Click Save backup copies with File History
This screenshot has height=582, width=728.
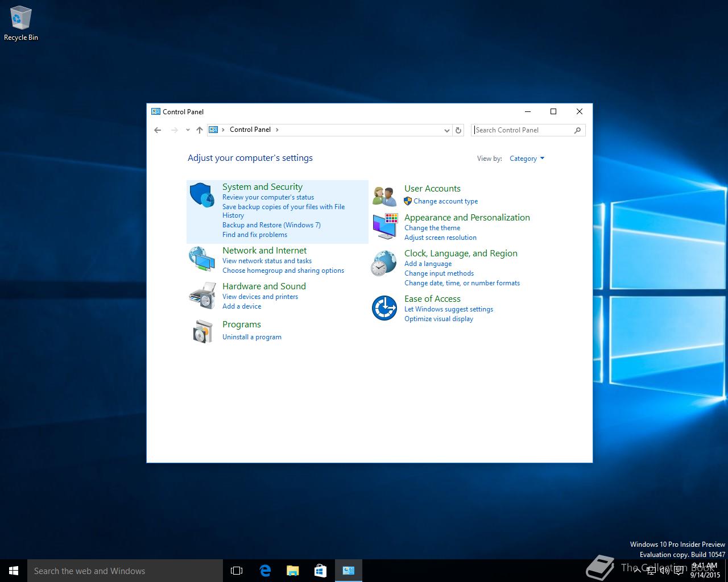[x=283, y=211]
